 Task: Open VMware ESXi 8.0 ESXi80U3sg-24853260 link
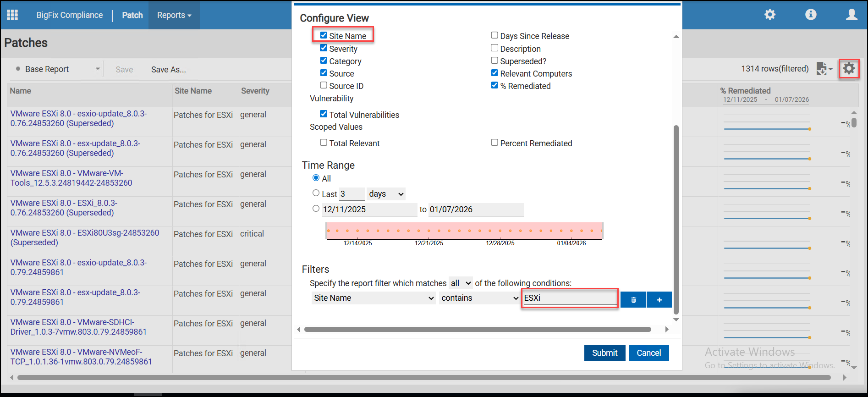(x=85, y=237)
